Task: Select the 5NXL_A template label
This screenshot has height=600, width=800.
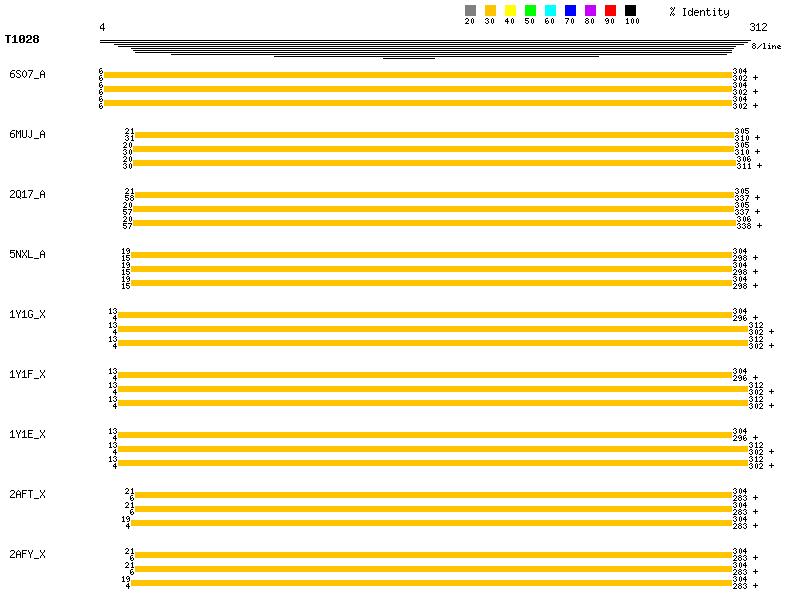Action: pos(27,254)
